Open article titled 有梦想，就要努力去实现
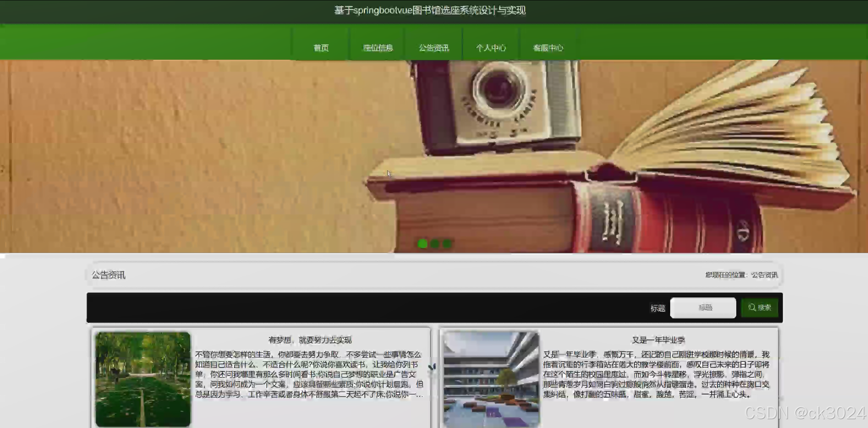 (x=310, y=340)
